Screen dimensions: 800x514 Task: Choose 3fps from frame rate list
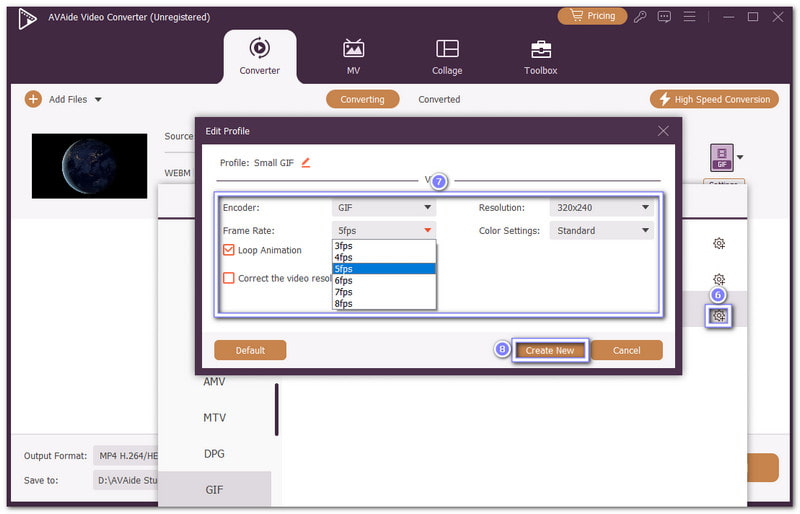pos(384,246)
